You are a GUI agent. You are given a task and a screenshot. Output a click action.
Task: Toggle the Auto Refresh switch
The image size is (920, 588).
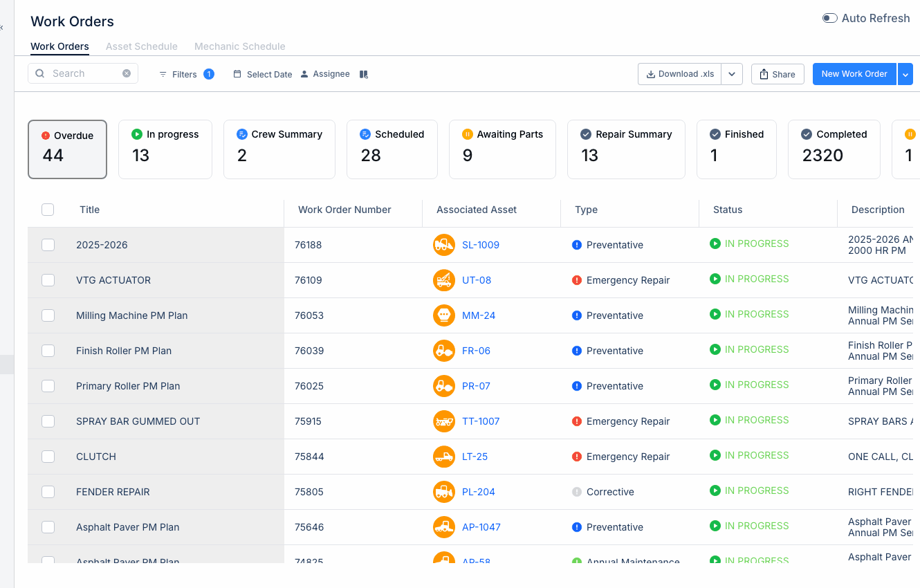(x=829, y=18)
